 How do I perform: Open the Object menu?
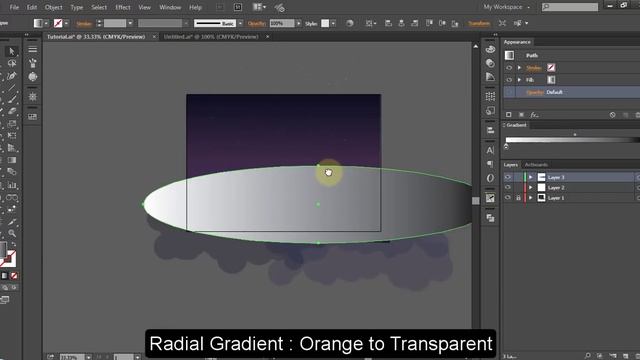(x=53, y=7)
